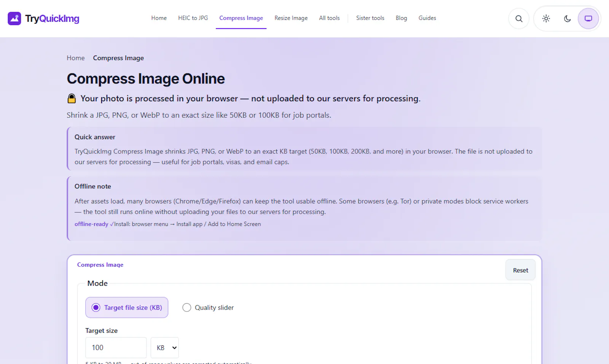Open HEIC to JPG nav item
Image resolution: width=609 pixels, height=364 pixels.
(193, 18)
